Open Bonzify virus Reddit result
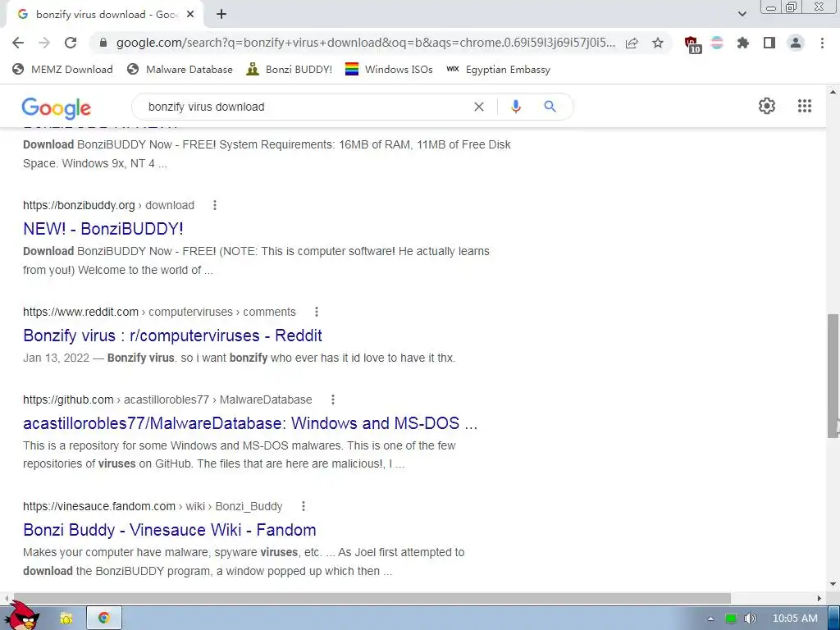This screenshot has width=840, height=630. click(x=172, y=336)
